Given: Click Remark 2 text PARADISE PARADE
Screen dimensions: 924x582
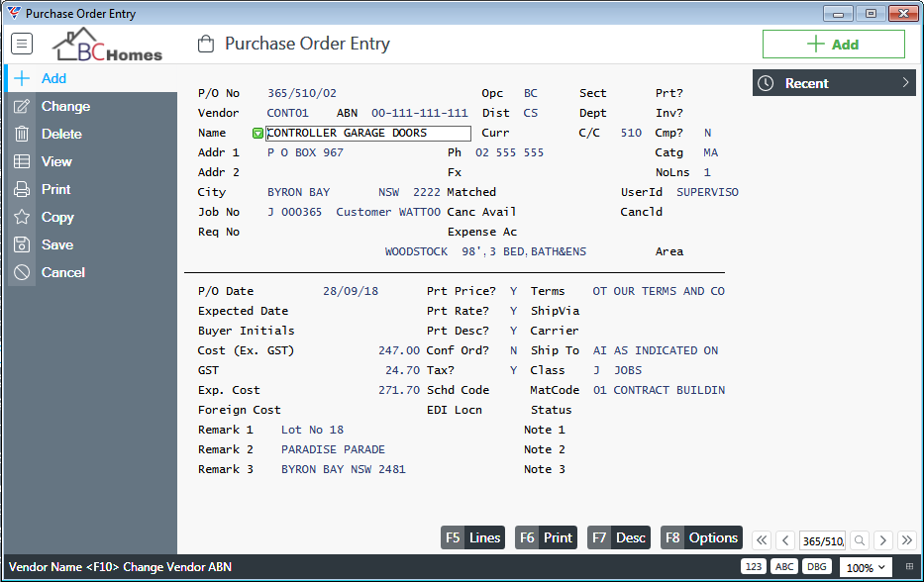Looking at the screenshot, I should click(x=333, y=449).
